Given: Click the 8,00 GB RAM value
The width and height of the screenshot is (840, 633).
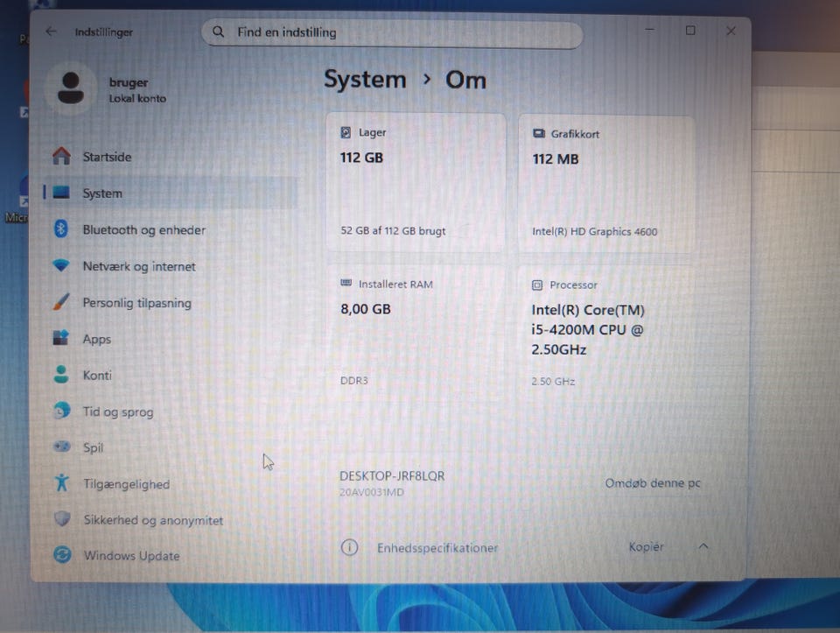Looking at the screenshot, I should pos(366,309).
